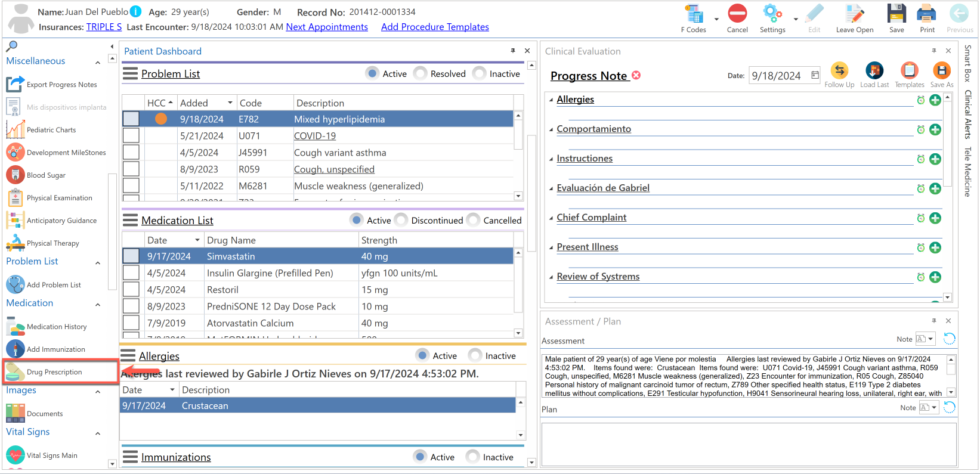The image size is (980, 474).
Task: Open Pediatric Charts
Action: (x=41, y=130)
